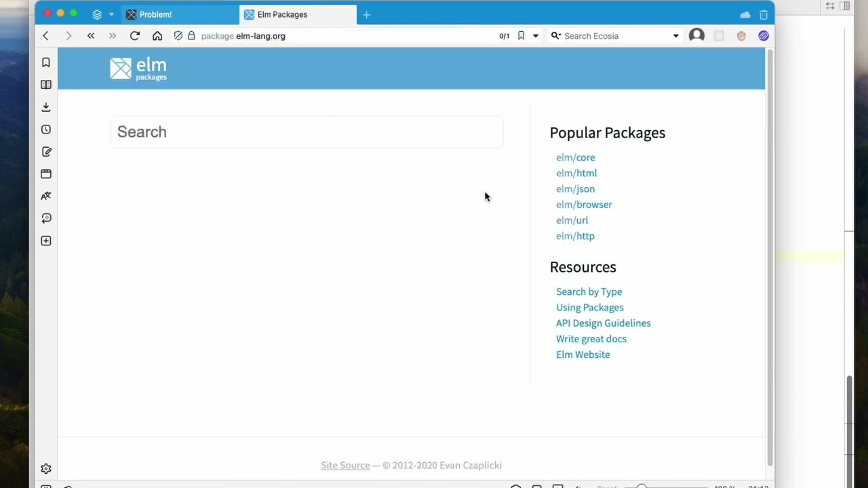Open the Translate panel icon
868x488 pixels.
coord(46,196)
